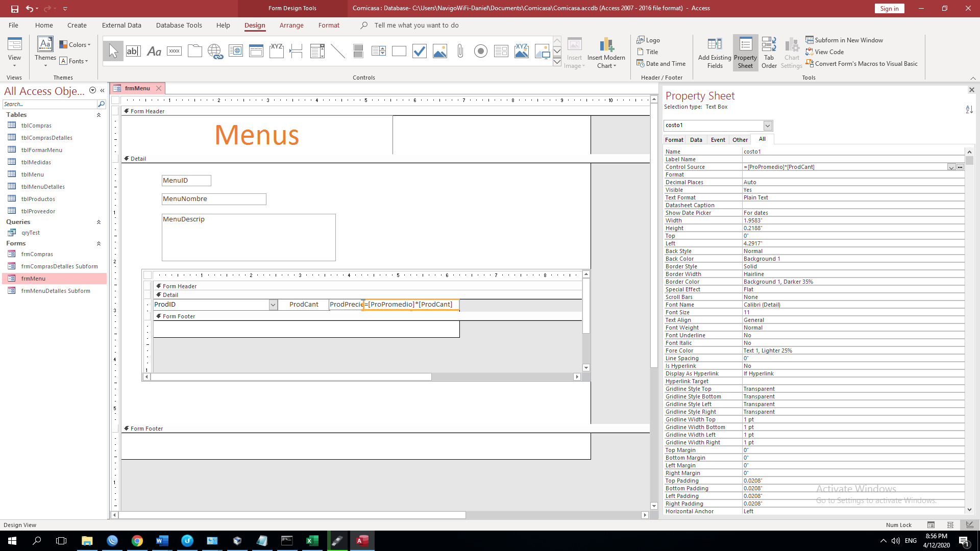Choose the List Box control tool
The image size is (980, 551).
coord(378,51)
